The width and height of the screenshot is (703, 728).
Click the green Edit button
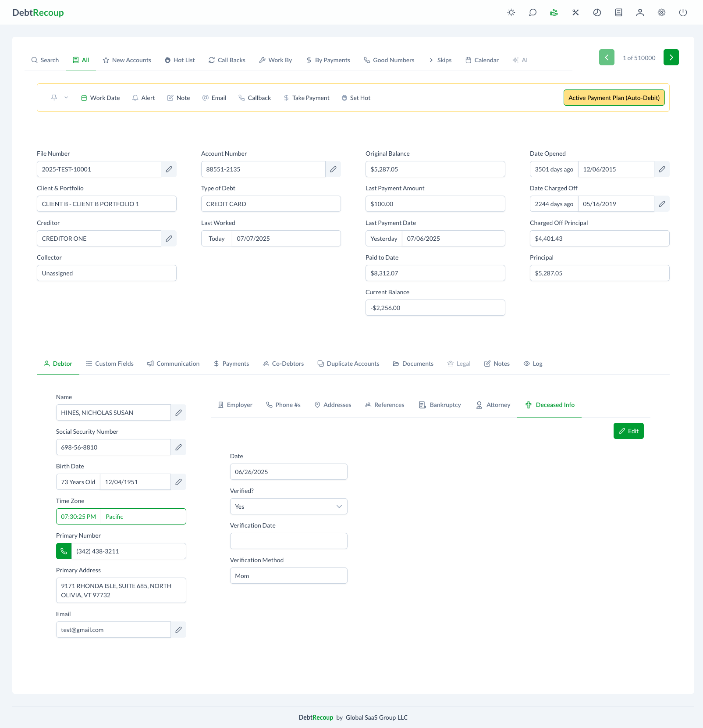coord(628,431)
